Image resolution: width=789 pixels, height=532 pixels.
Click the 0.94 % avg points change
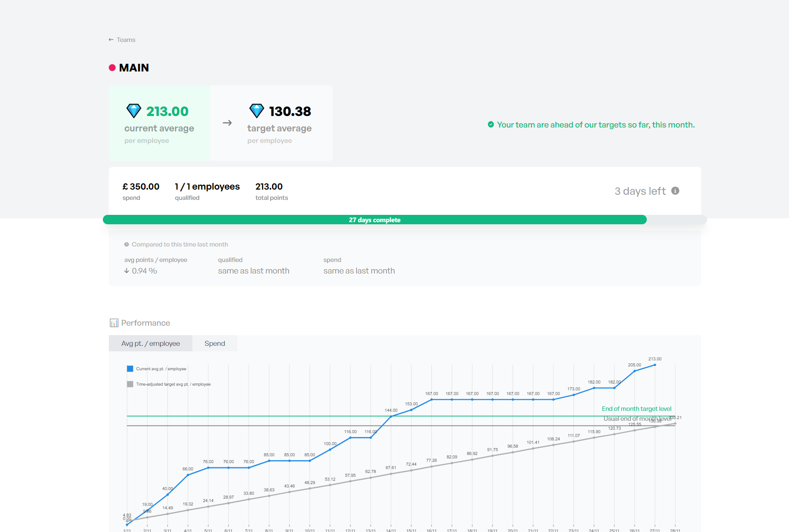(x=144, y=271)
